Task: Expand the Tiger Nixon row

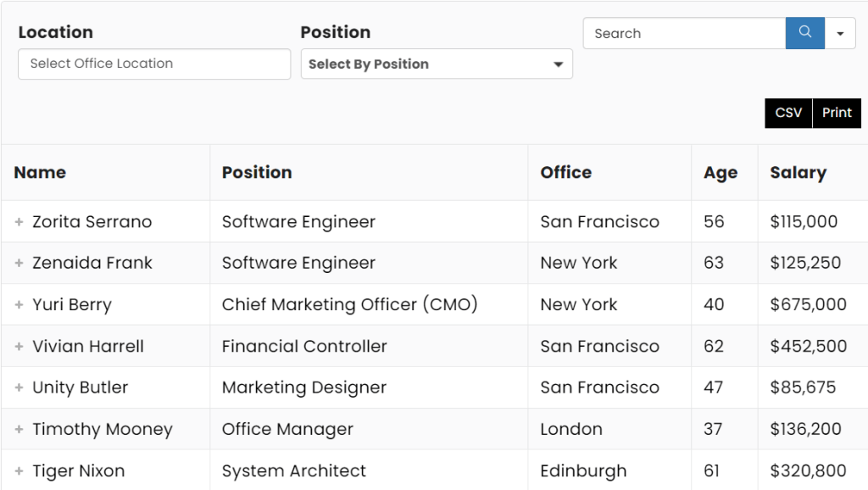Action: (19, 471)
